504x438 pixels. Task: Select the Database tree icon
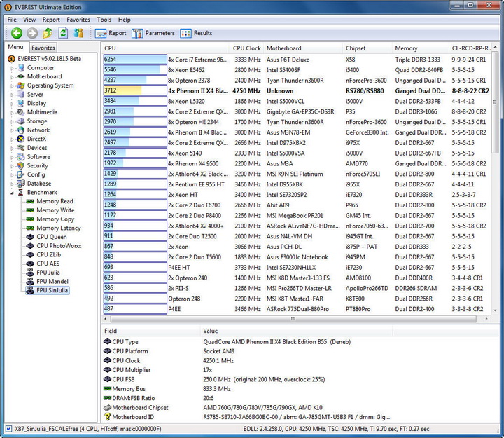(x=21, y=184)
